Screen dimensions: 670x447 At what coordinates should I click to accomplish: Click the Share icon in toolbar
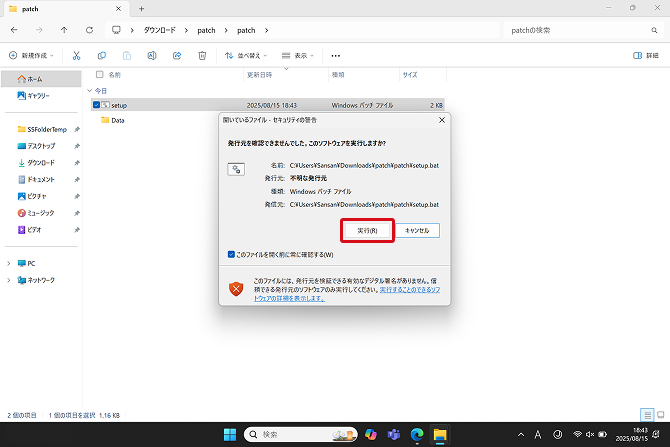[177, 56]
